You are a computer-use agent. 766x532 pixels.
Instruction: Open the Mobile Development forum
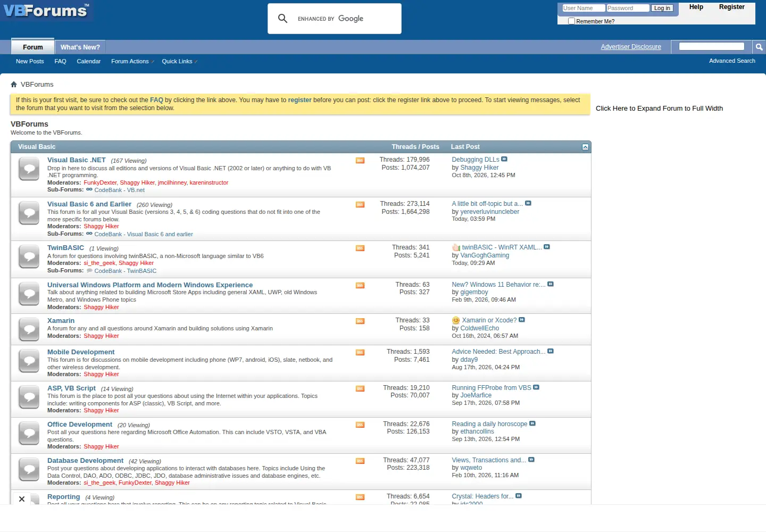(x=81, y=352)
